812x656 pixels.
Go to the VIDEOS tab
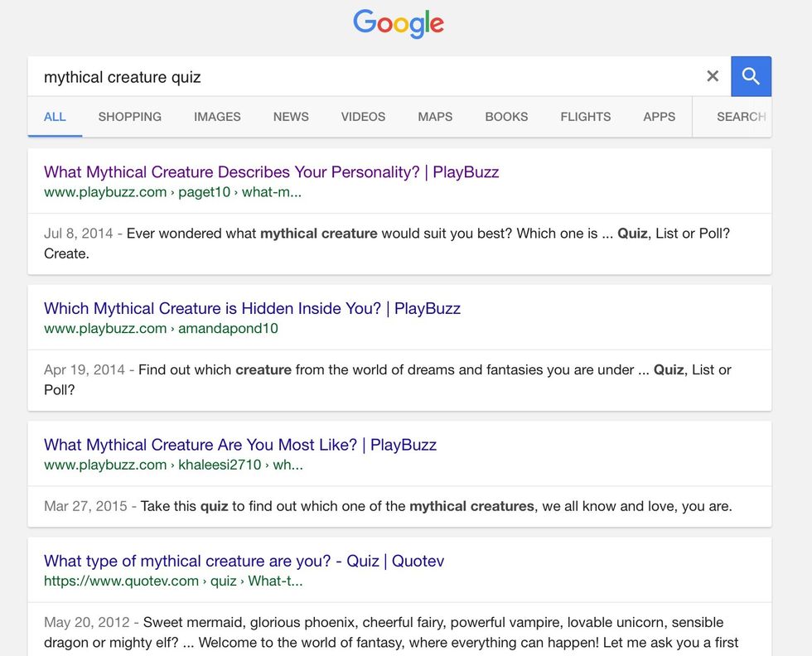coord(363,117)
